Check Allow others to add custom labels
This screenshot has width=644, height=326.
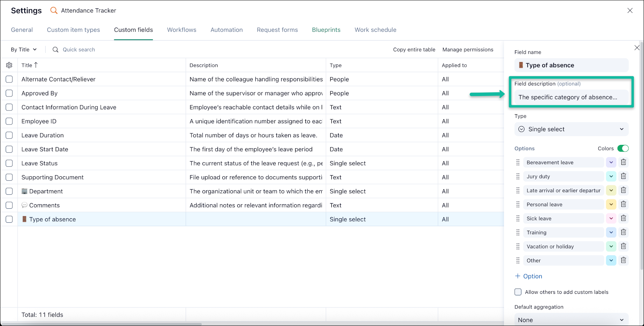click(x=518, y=292)
